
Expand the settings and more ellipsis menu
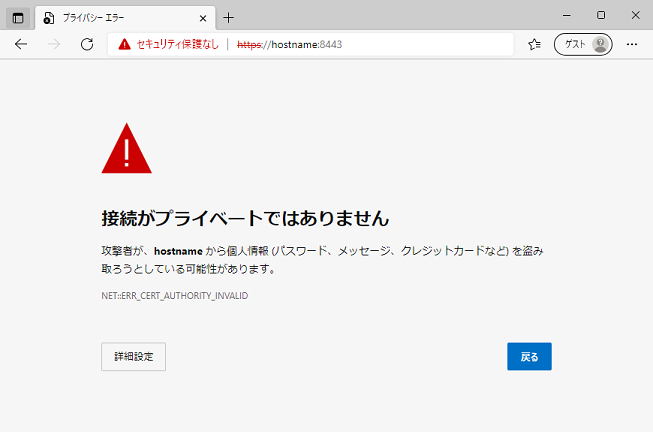pos(632,44)
